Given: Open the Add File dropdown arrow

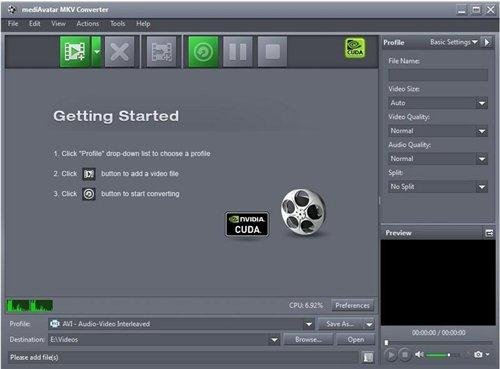Looking at the screenshot, I should [97, 52].
